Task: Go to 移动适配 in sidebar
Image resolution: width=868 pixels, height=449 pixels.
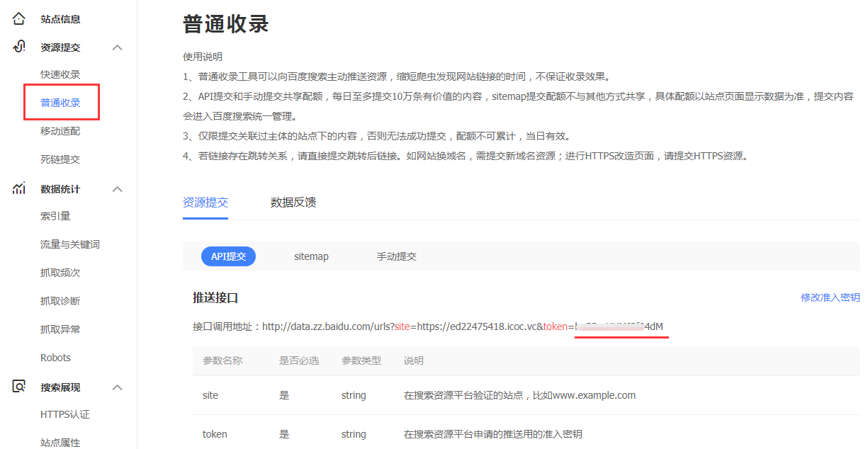Action: (x=60, y=131)
